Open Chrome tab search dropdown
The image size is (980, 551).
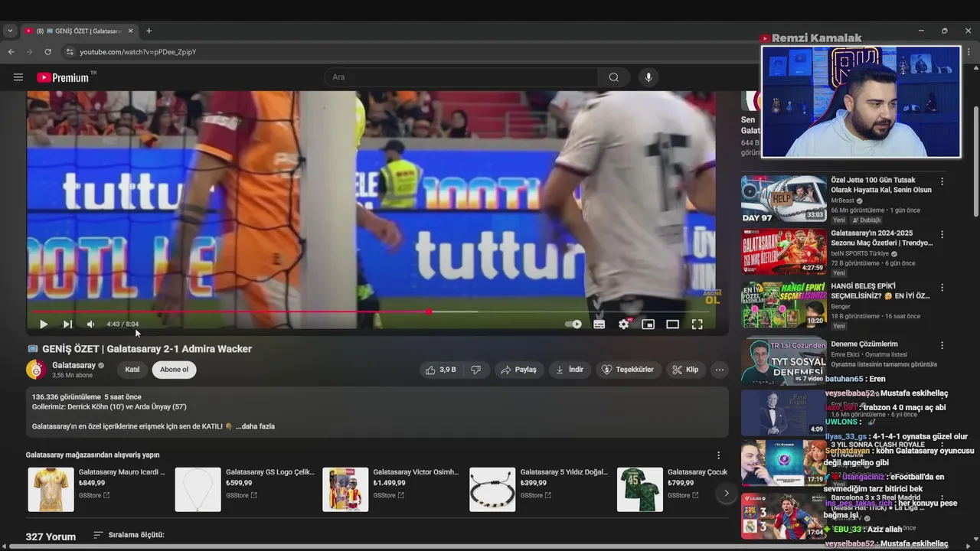pos(10,31)
